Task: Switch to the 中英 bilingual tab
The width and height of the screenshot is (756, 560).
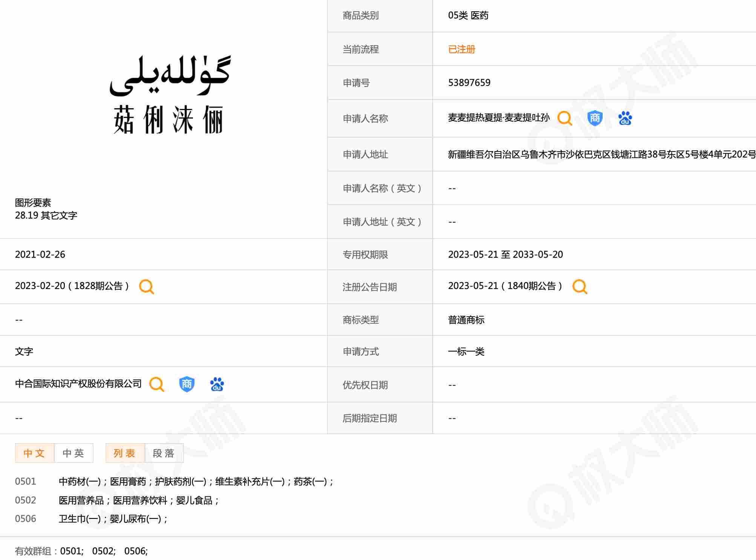Action: [73, 453]
